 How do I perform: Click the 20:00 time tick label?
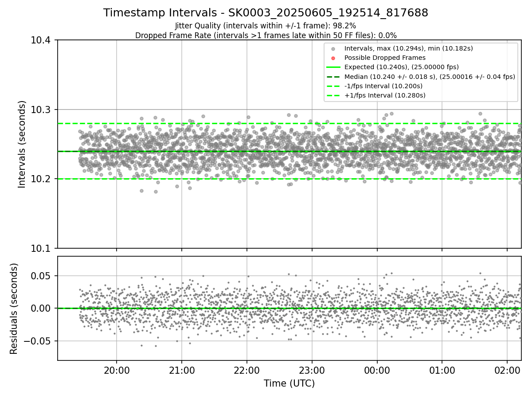(117, 370)
